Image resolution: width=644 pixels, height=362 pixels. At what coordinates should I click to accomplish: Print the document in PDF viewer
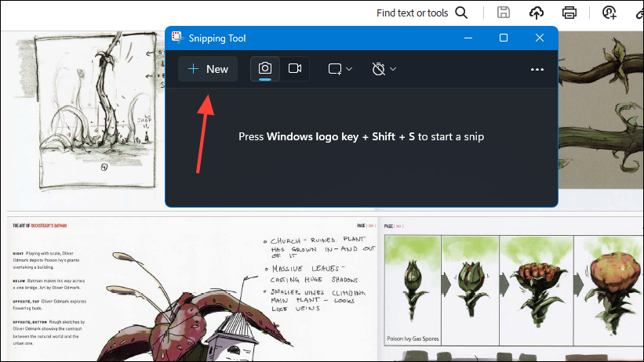pyautogui.click(x=569, y=13)
